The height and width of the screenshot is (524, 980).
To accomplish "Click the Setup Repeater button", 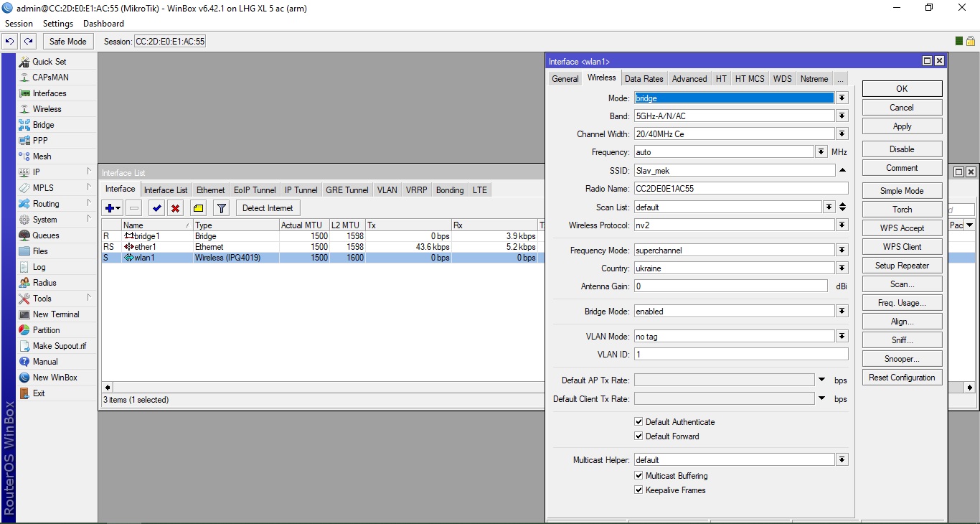I will pos(902,266).
